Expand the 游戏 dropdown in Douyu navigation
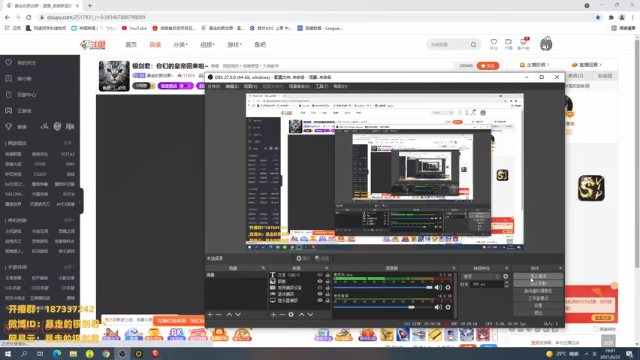Screen dimensions: 640x360 234,44
